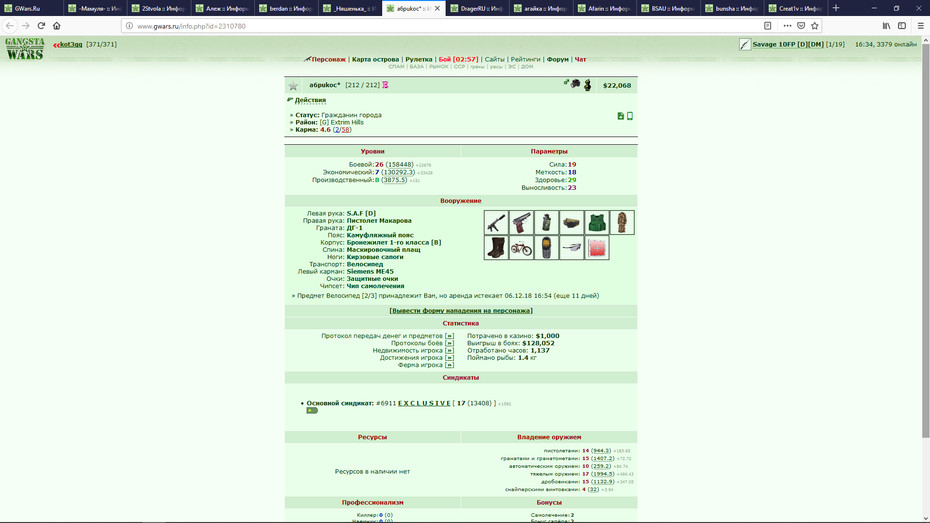
Task: Click the Makarov pistol item icon
Action: coord(521,222)
